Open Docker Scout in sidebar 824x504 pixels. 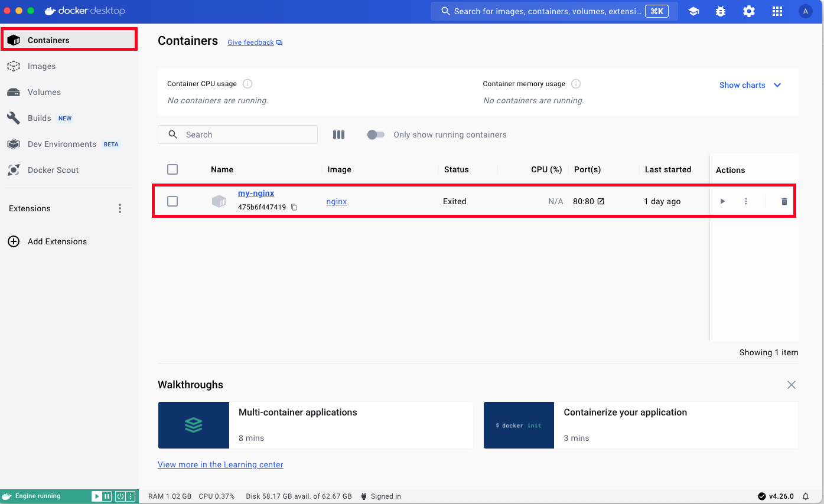[x=70, y=170]
